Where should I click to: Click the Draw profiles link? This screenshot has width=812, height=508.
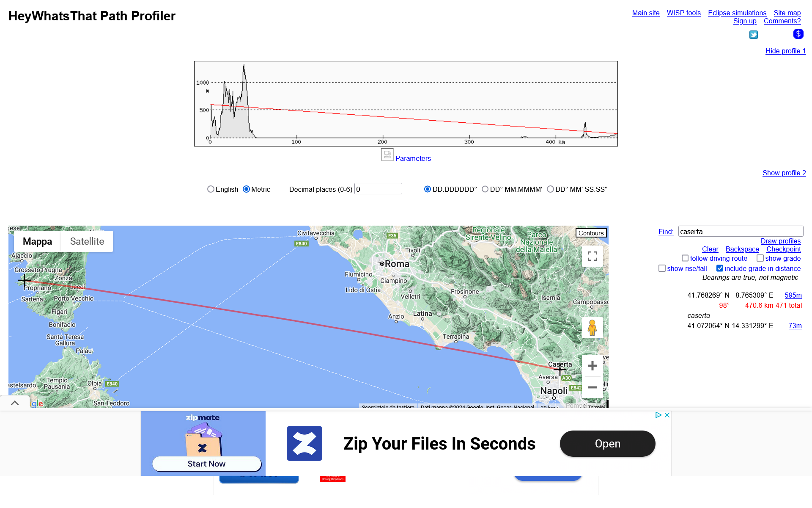(780, 241)
